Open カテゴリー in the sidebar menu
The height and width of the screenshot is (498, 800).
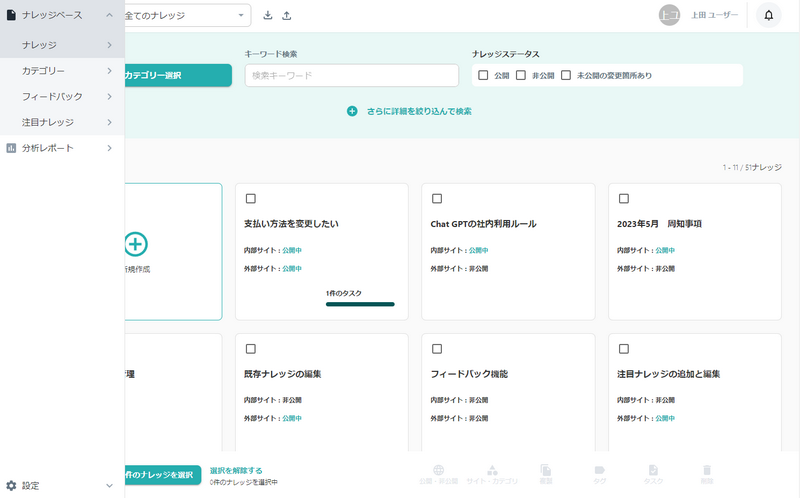click(62, 71)
